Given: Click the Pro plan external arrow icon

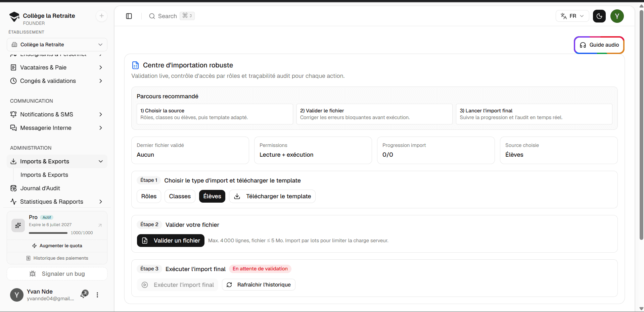Looking at the screenshot, I should 100,225.
